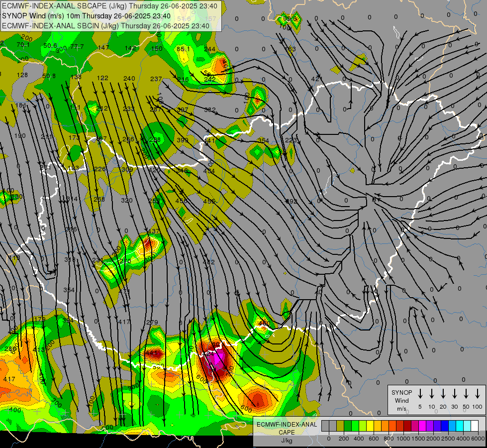Click the 179 value on the map
This screenshot has width=487, height=448.
click(x=39, y=319)
